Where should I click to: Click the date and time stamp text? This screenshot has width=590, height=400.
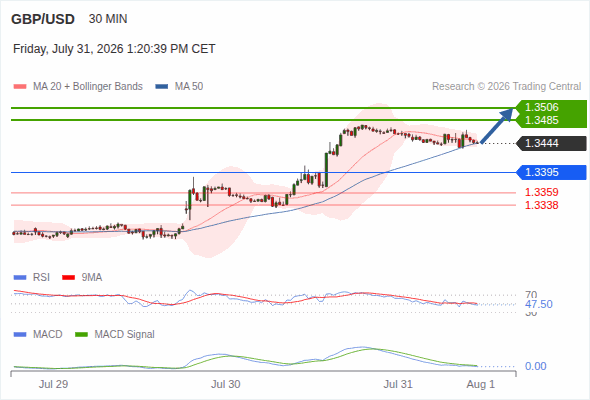114,49
